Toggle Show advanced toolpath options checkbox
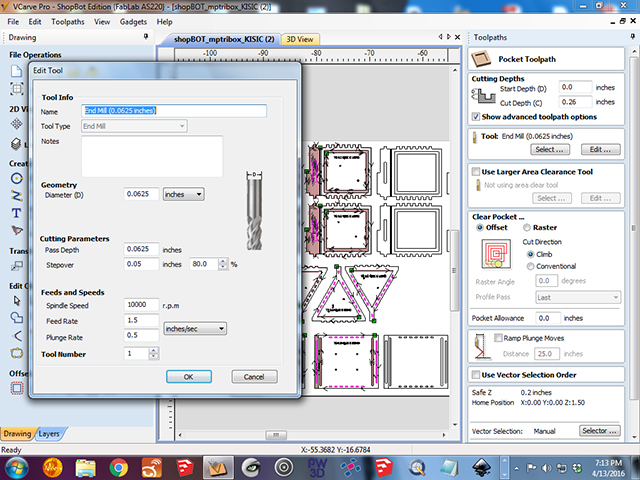The height and width of the screenshot is (480, 640). 476,117
